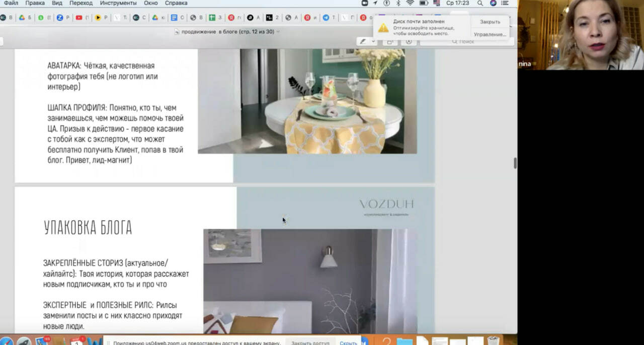
Task: Open Spotlight search magnifier in menu bar
Action: click(480, 3)
